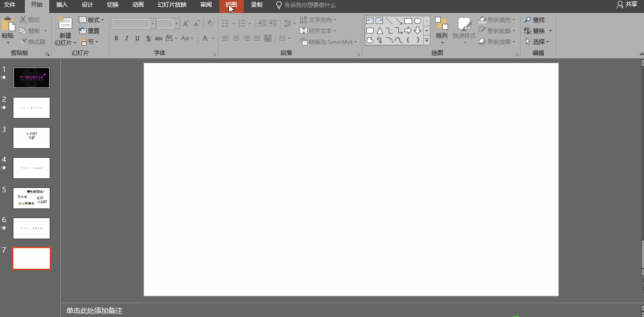Click the Bold (B) formatting icon
Viewport: 644px width, 317px height.
(116, 38)
